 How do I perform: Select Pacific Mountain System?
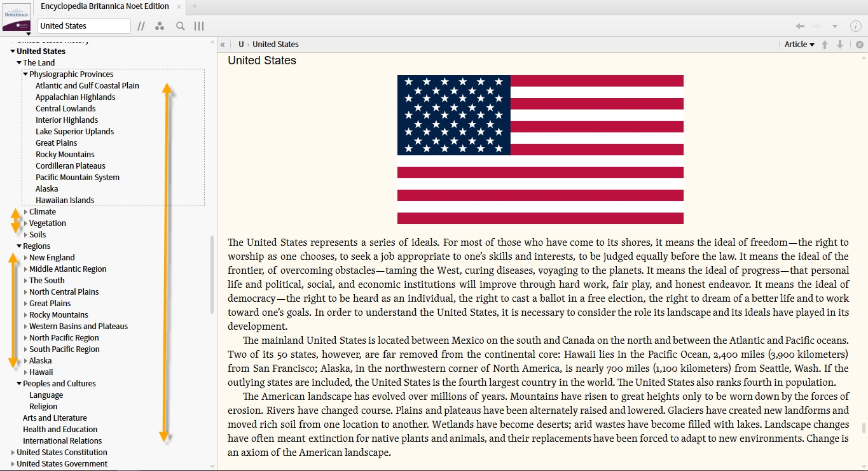point(78,178)
